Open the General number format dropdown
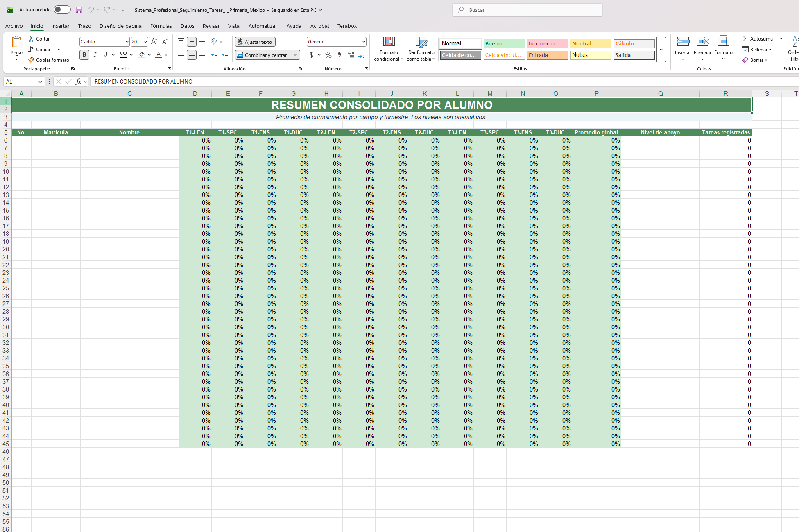799x532 pixels. tap(364, 42)
